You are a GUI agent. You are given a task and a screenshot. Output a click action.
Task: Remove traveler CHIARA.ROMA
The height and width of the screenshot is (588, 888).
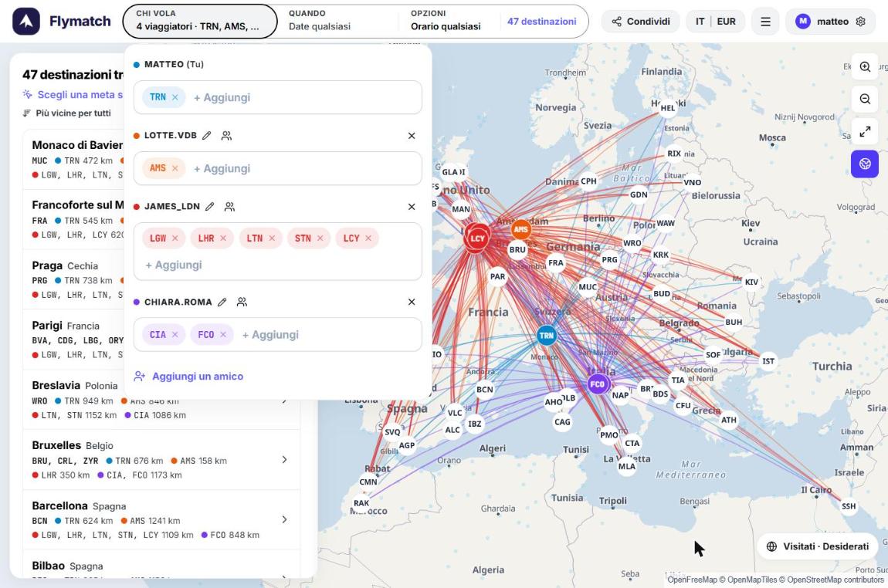pos(412,302)
